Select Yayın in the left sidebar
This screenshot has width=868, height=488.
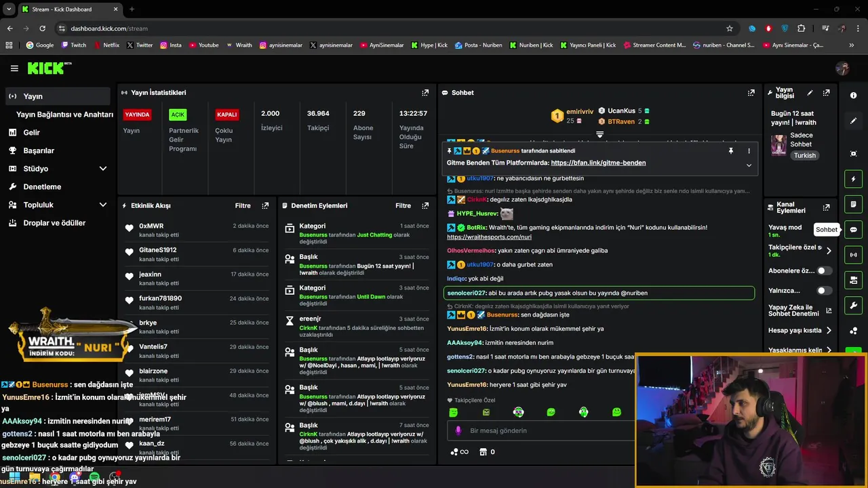coord(58,96)
